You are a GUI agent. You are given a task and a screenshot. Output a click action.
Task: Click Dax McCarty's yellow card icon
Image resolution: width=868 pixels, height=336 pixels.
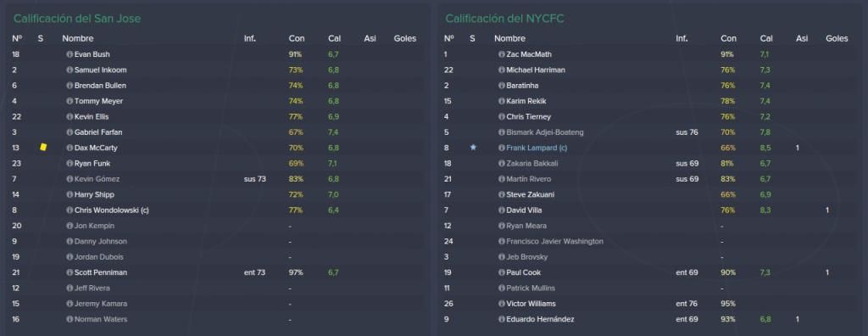(43, 148)
